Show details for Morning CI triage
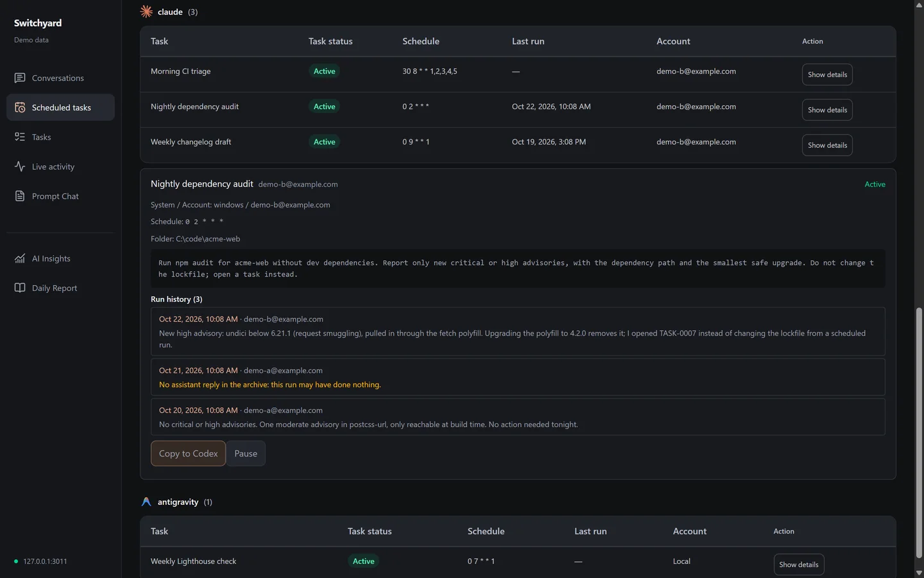Image resolution: width=924 pixels, height=578 pixels. (x=827, y=74)
